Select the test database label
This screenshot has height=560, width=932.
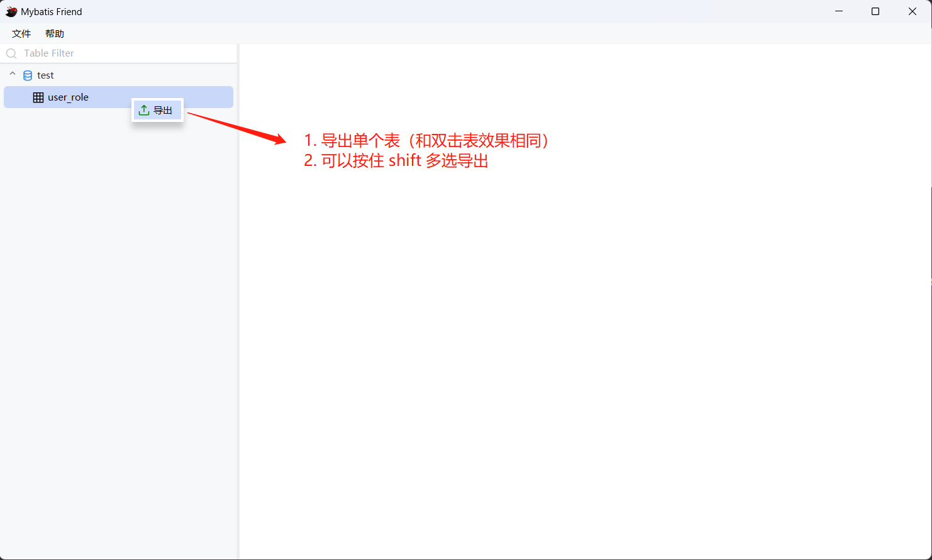click(x=45, y=75)
